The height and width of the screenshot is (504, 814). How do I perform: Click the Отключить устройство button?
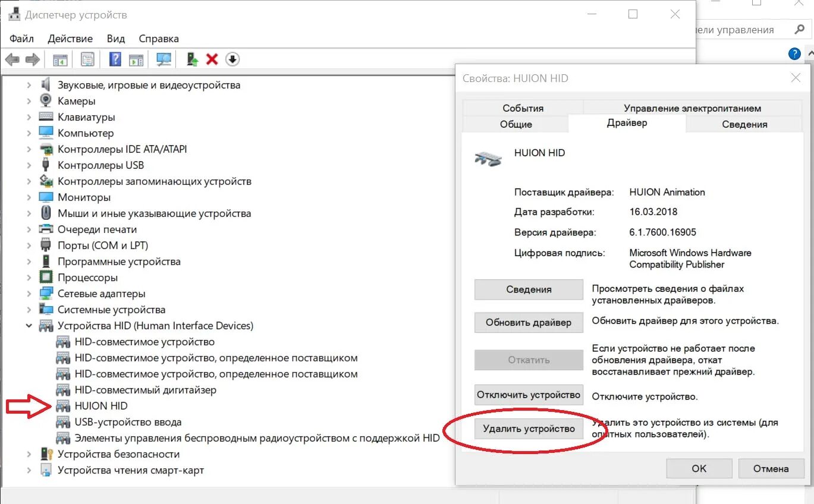pos(529,395)
